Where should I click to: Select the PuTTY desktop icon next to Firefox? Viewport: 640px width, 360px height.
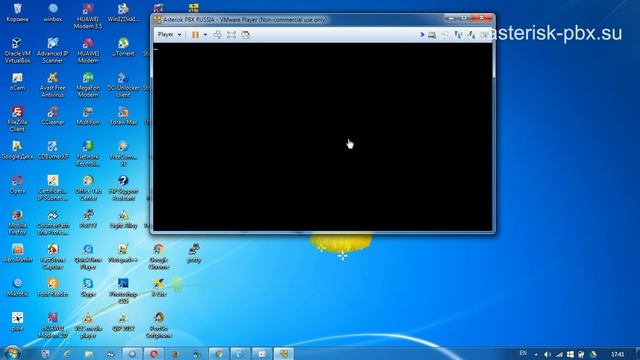click(x=88, y=219)
